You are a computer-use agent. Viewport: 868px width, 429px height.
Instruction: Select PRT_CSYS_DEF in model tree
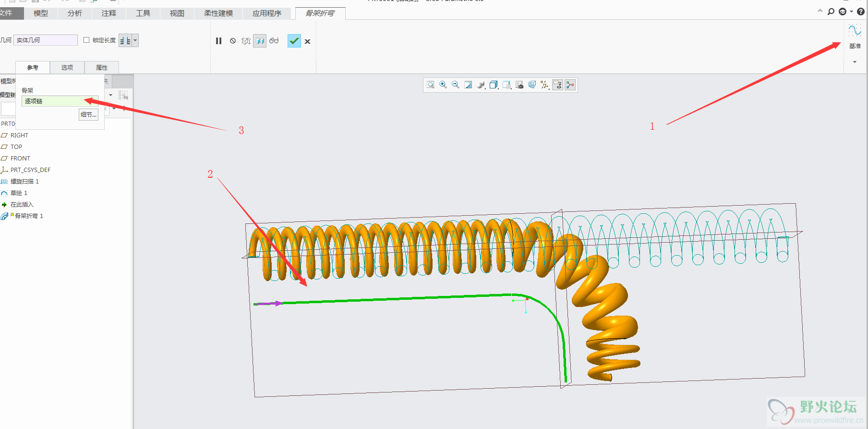(30, 170)
